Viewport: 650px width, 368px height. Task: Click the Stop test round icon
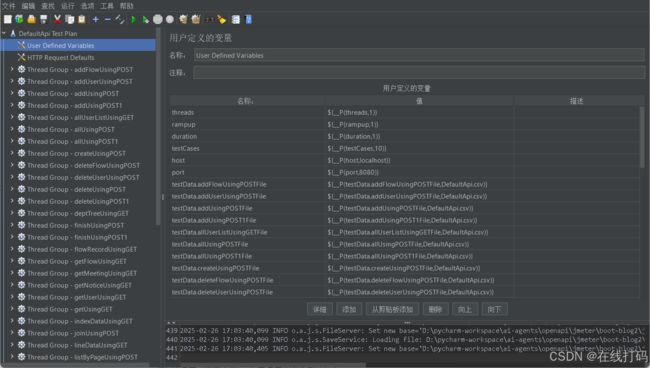point(158,19)
